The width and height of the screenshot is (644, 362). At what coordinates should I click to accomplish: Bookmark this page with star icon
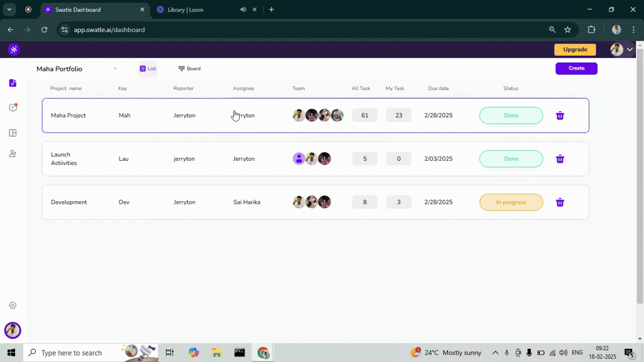pos(568,30)
